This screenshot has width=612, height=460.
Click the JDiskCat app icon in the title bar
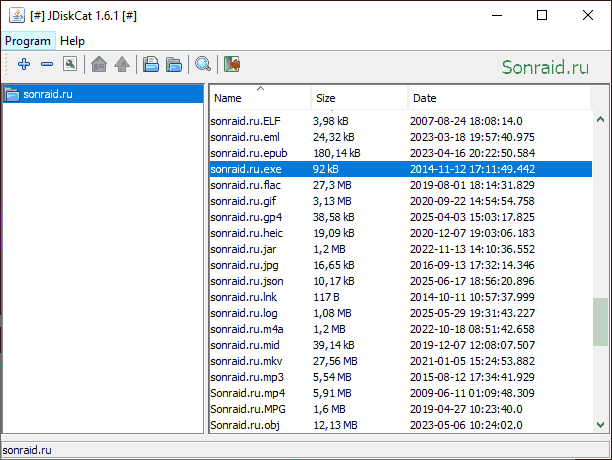[17, 16]
